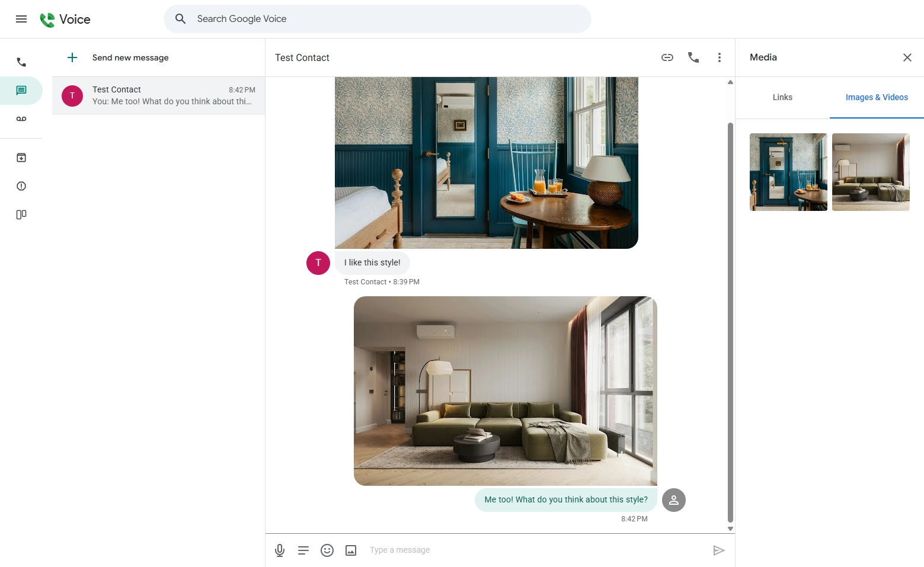Viewport: 924px width, 567px height.
Task: Click the Test Contact avatar in list
Action: point(72,95)
